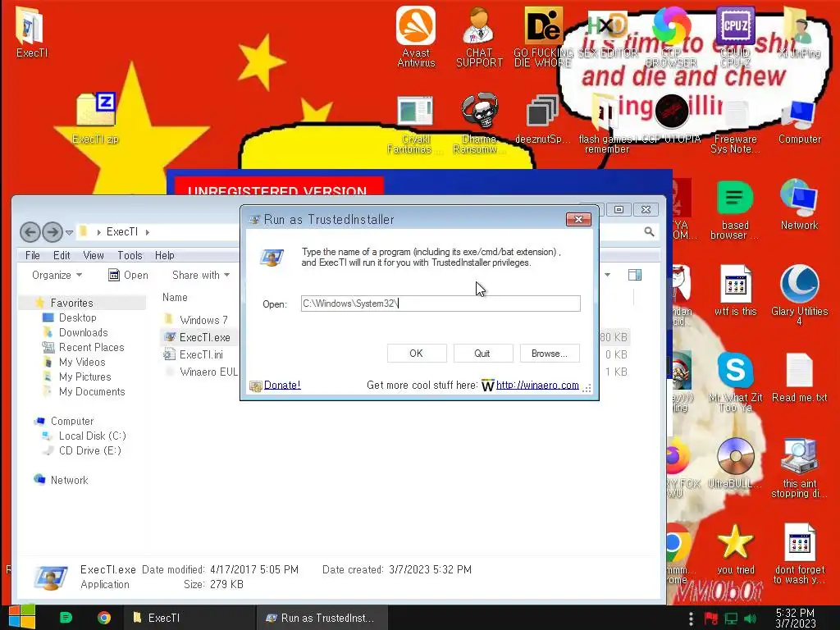This screenshot has height=630, width=840.
Task: Open the Network desktop icon
Action: [799, 204]
